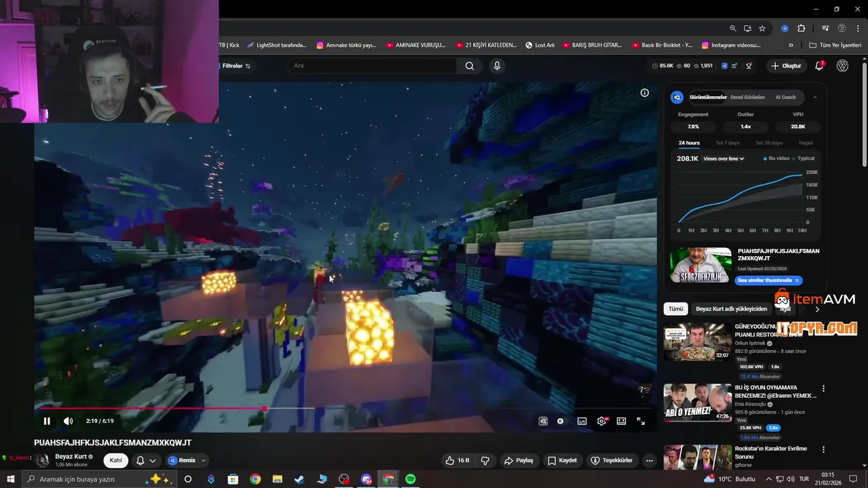Open player settings gear
868x488 pixels.
pos(601,421)
